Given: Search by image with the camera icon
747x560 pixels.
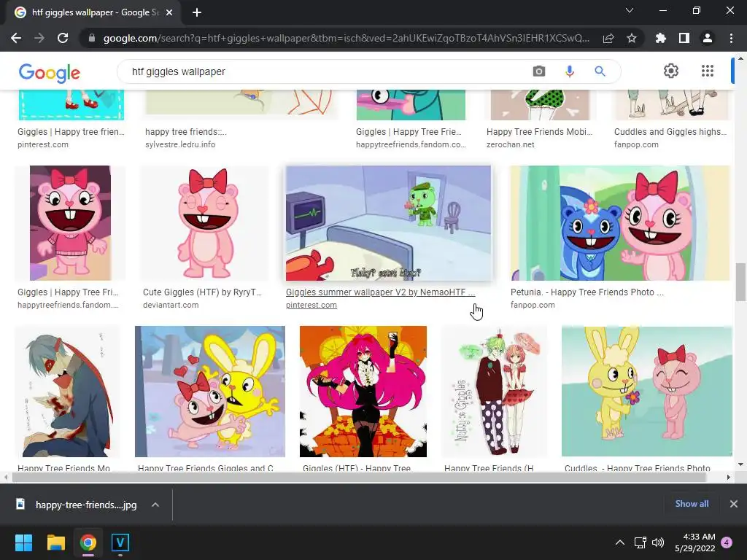Looking at the screenshot, I should click(539, 71).
